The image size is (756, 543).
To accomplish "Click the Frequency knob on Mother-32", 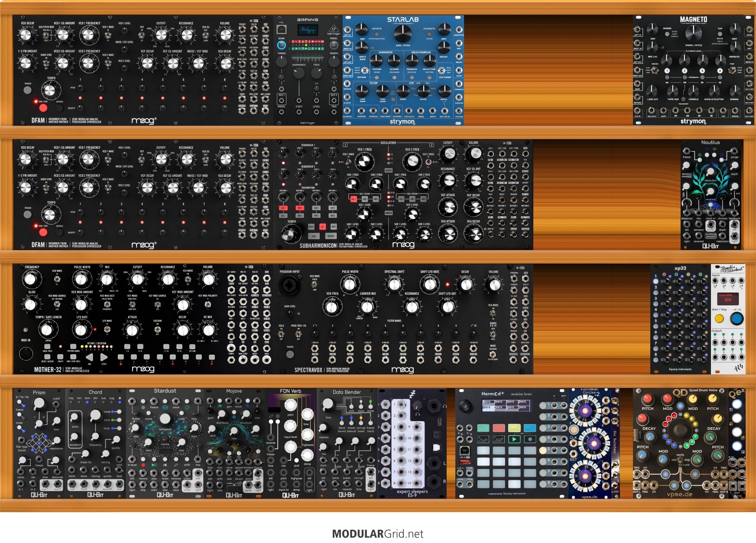I will pos(30,280).
